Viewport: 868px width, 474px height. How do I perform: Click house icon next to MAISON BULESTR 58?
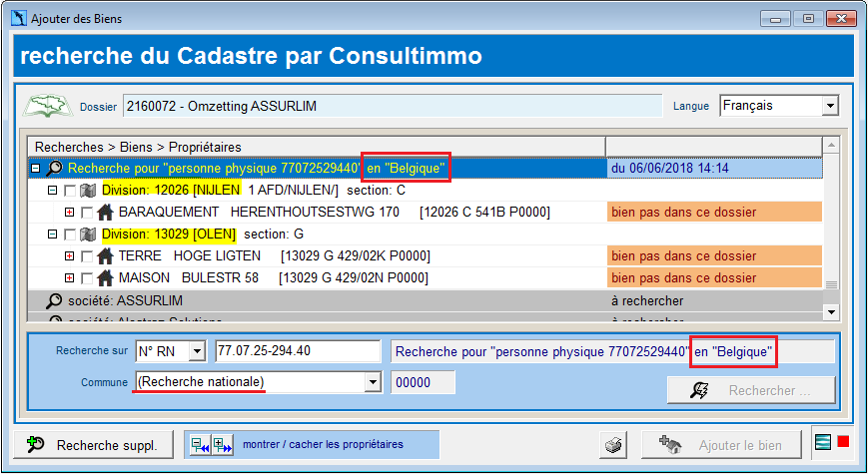(x=105, y=277)
